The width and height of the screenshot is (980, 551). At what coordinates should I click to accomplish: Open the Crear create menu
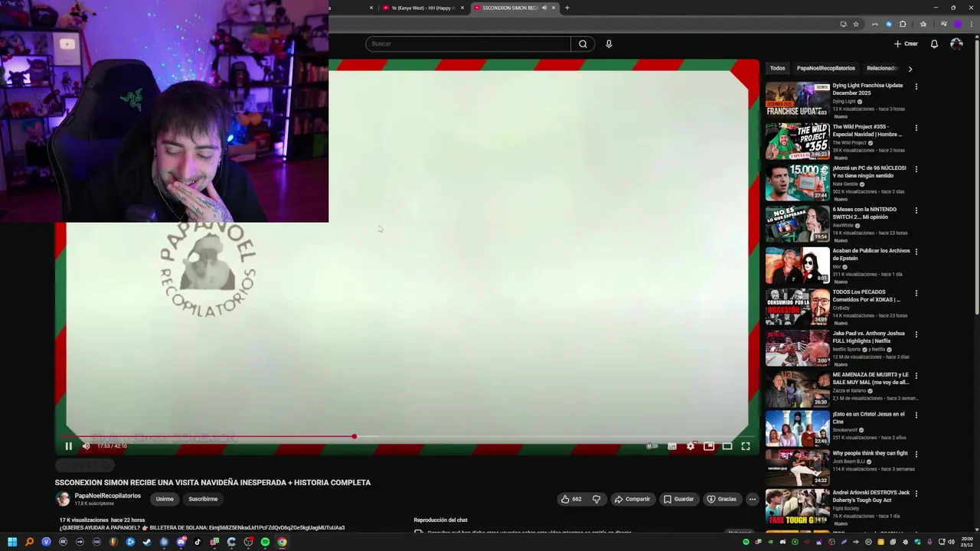pos(906,44)
